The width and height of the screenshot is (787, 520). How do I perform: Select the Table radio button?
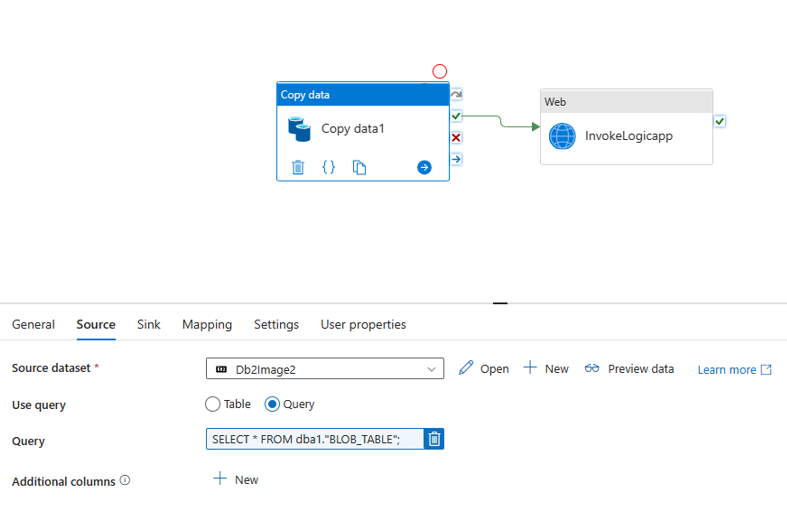[212, 404]
